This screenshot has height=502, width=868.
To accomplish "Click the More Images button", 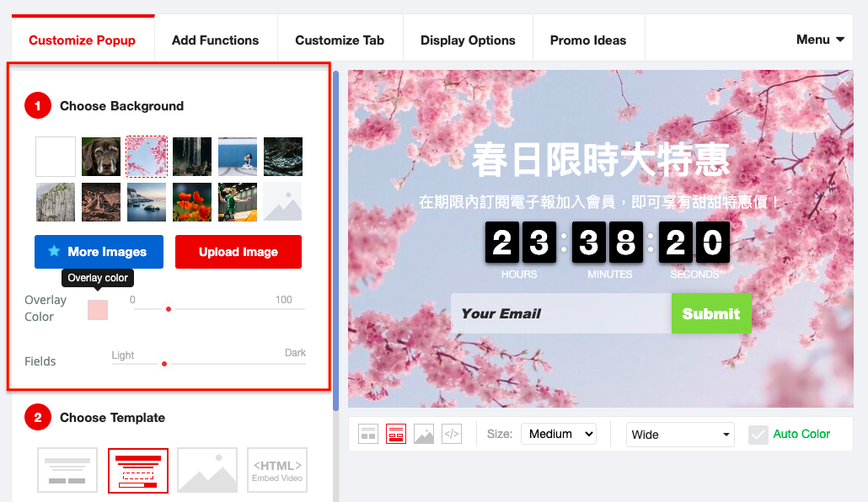I will coord(99,252).
